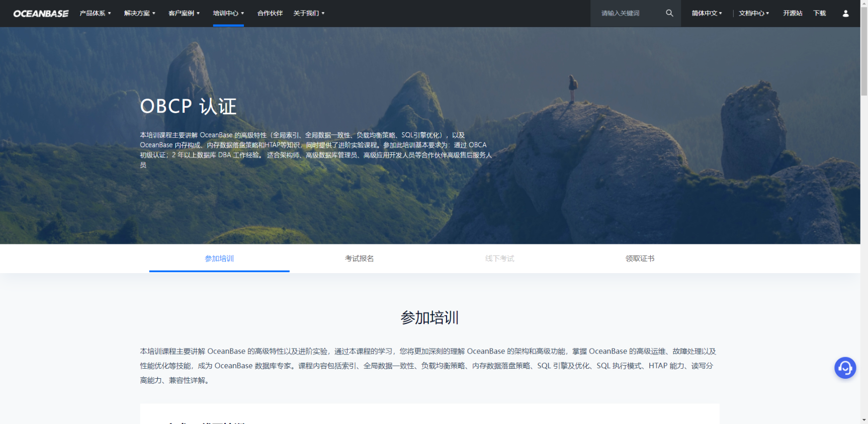Expand the 解决方案 dropdown menu

pyautogui.click(x=140, y=13)
